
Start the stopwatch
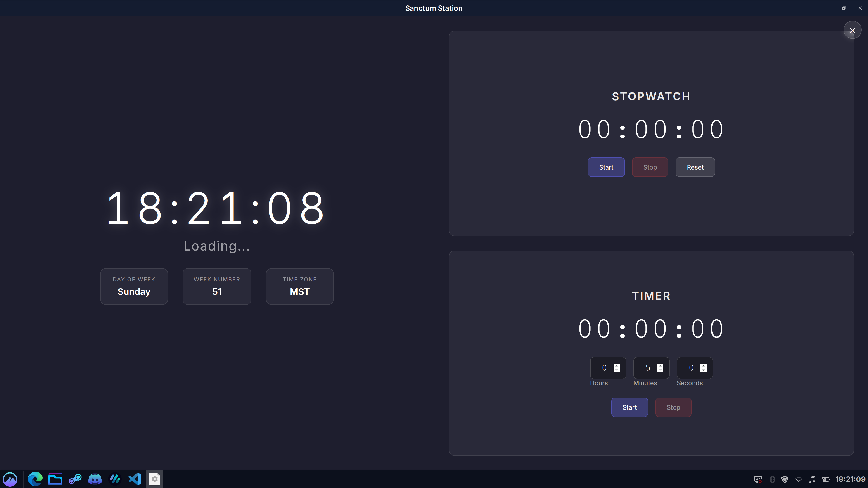[x=606, y=167]
